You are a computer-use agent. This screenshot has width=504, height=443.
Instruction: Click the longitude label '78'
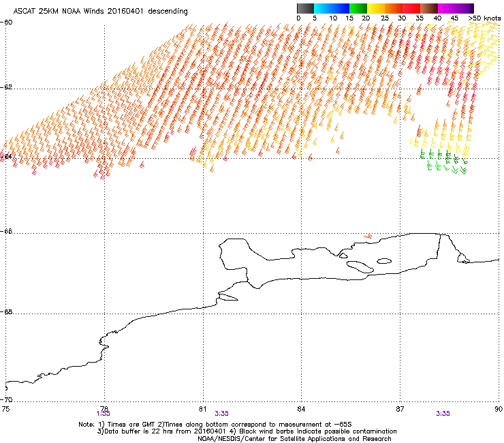point(104,409)
